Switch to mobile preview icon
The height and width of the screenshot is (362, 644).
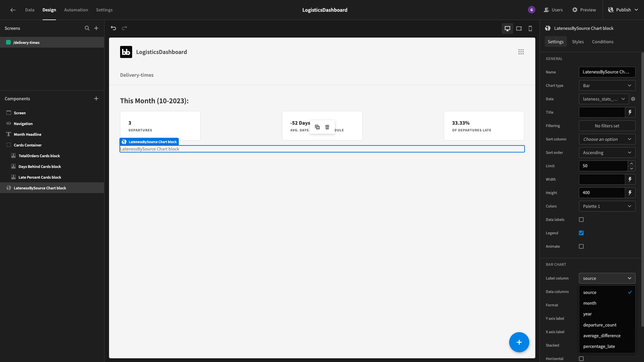pos(530,28)
